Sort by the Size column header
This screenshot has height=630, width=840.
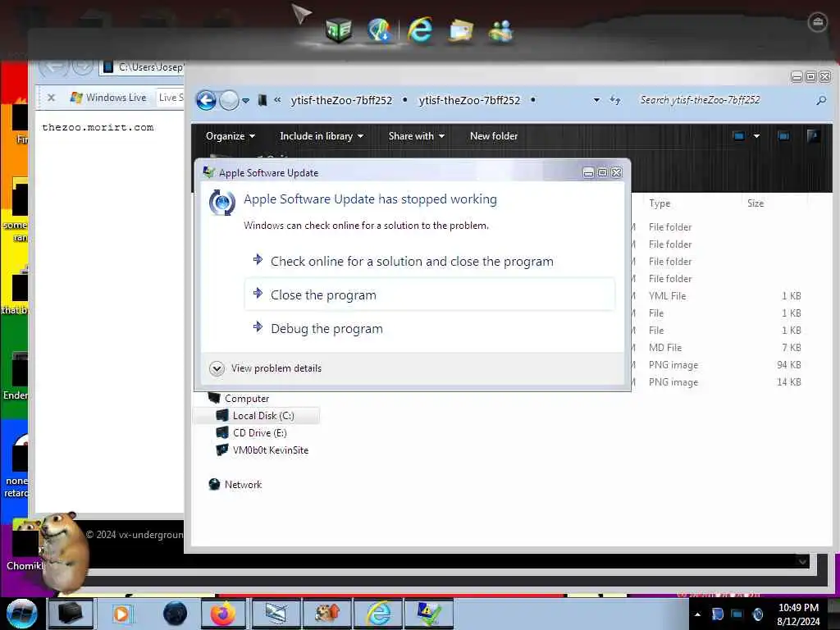tap(756, 203)
